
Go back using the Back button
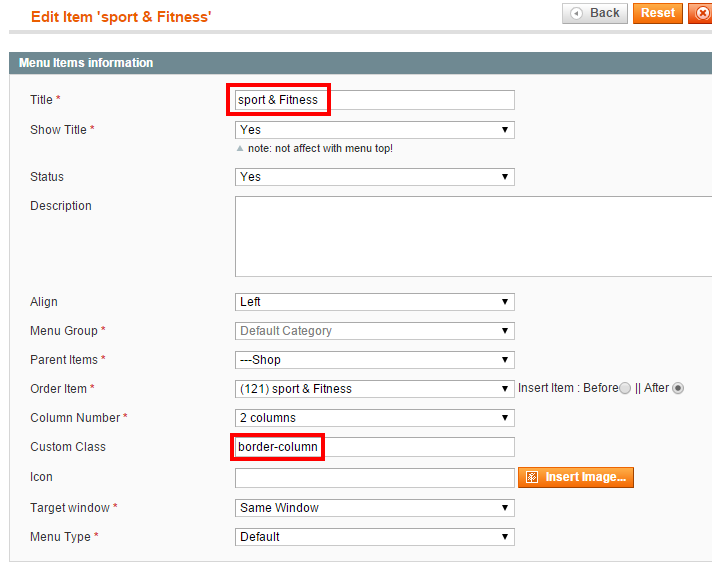(595, 13)
